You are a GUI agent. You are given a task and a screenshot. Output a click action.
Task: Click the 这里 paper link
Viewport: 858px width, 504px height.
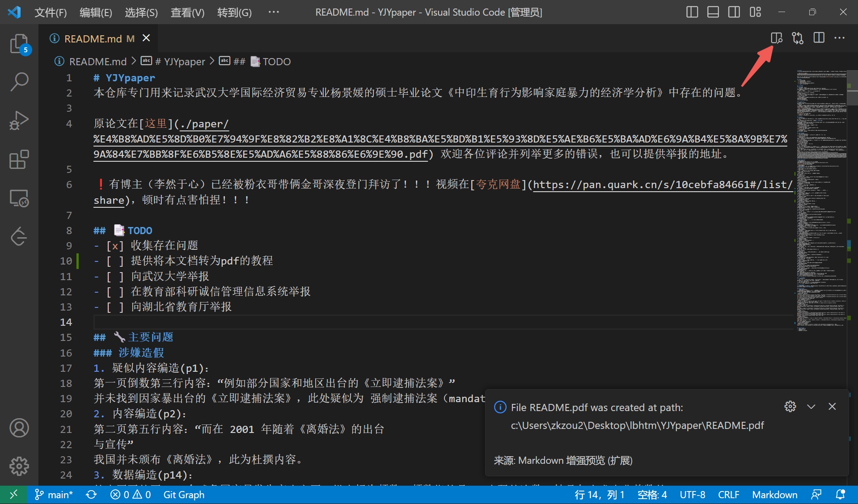(x=156, y=123)
